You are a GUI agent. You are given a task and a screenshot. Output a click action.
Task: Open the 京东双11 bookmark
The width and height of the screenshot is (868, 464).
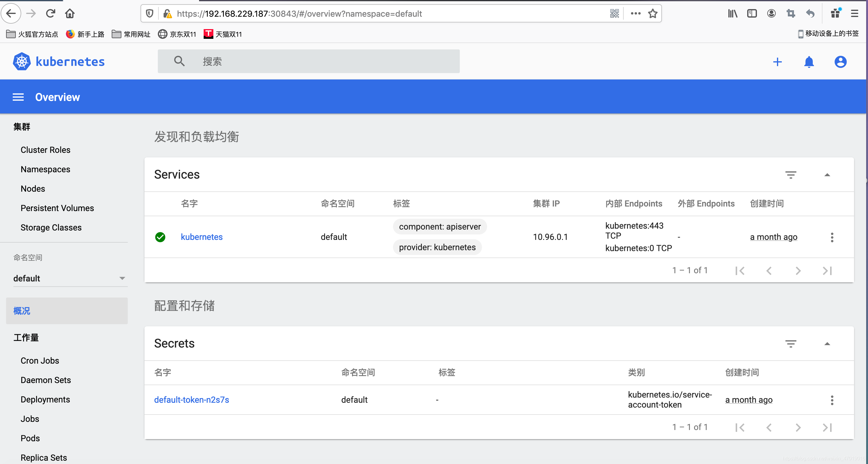point(177,34)
